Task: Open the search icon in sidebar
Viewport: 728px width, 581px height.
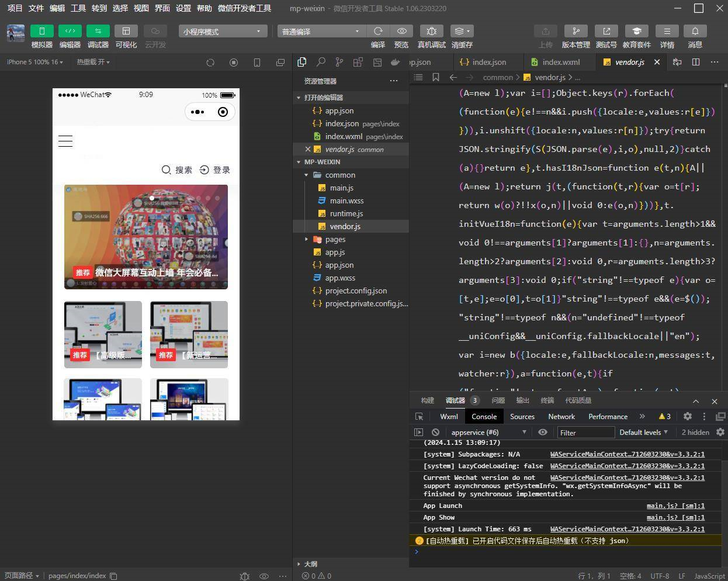Action: [321, 62]
